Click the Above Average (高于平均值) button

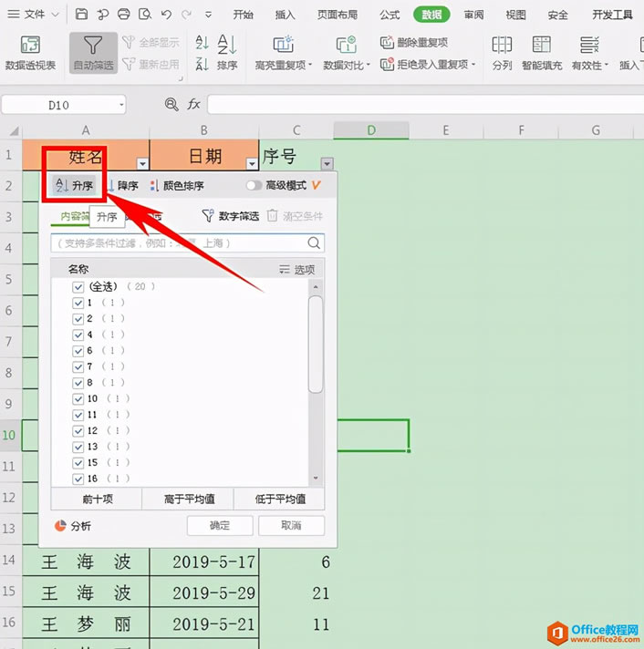pyautogui.click(x=189, y=499)
